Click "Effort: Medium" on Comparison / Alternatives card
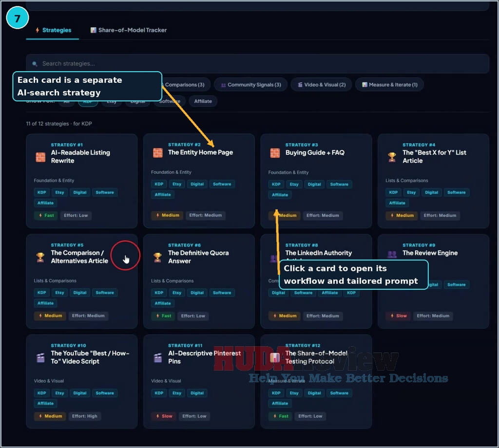 click(88, 316)
